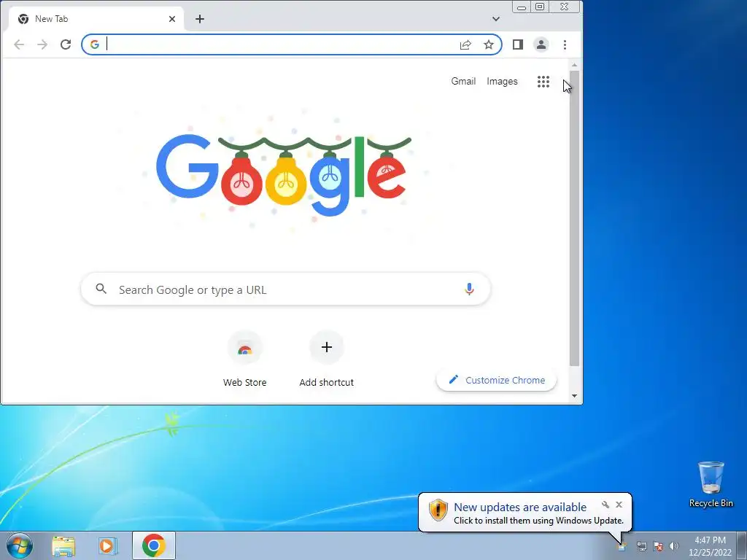Reload the current page
This screenshot has width=747, height=560.
(66, 44)
